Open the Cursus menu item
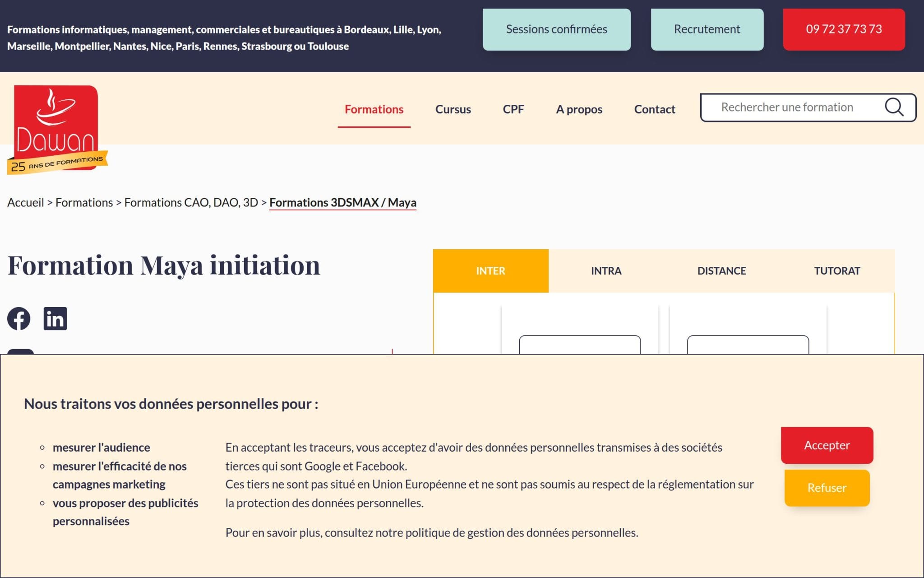 click(453, 109)
